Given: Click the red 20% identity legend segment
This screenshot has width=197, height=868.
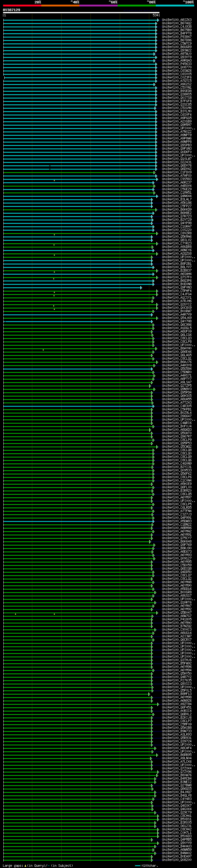Looking at the screenshot, I should (22, 6).
